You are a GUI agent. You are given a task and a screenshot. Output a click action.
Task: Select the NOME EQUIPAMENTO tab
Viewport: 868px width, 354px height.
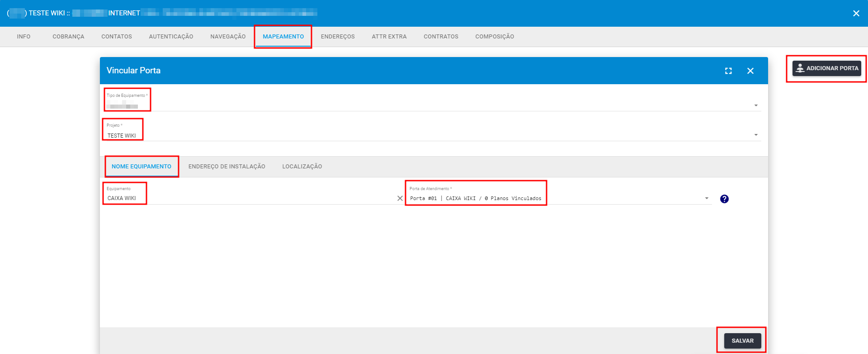pyautogui.click(x=142, y=167)
